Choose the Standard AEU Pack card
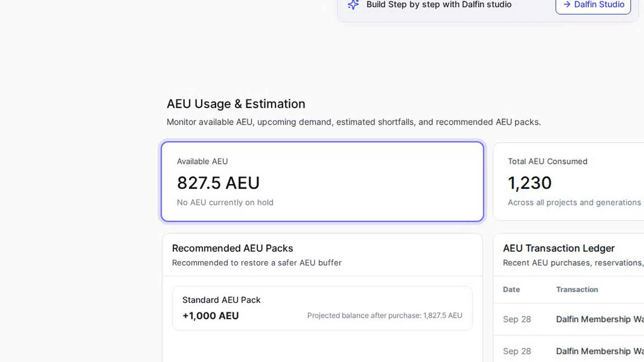This screenshot has height=362, width=644. click(x=322, y=308)
